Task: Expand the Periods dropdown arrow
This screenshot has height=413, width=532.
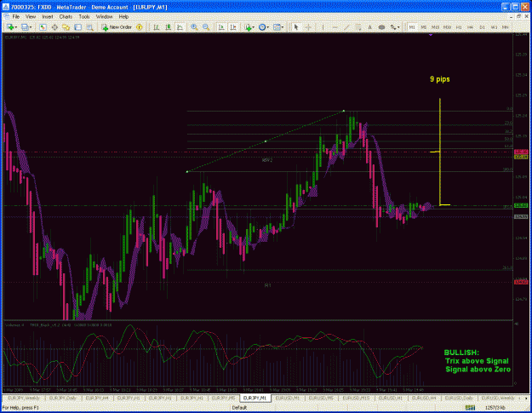Action: (x=267, y=27)
